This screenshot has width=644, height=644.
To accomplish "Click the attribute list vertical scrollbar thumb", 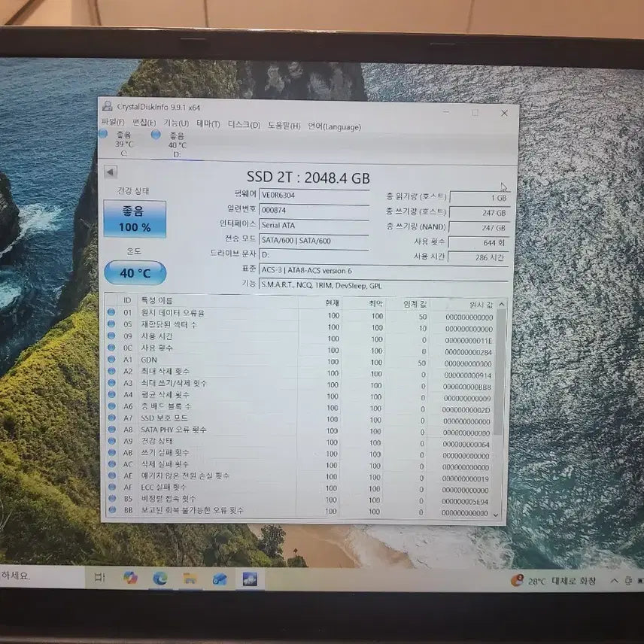I will [499, 372].
